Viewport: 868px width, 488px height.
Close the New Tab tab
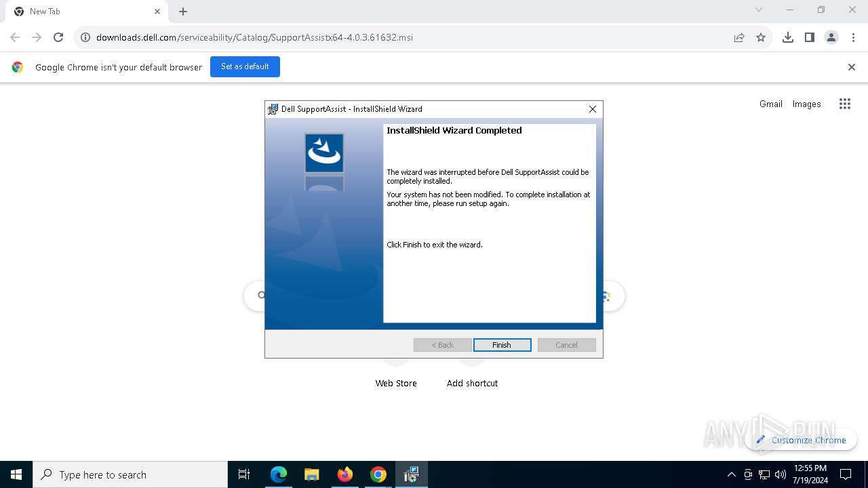pyautogui.click(x=157, y=12)
